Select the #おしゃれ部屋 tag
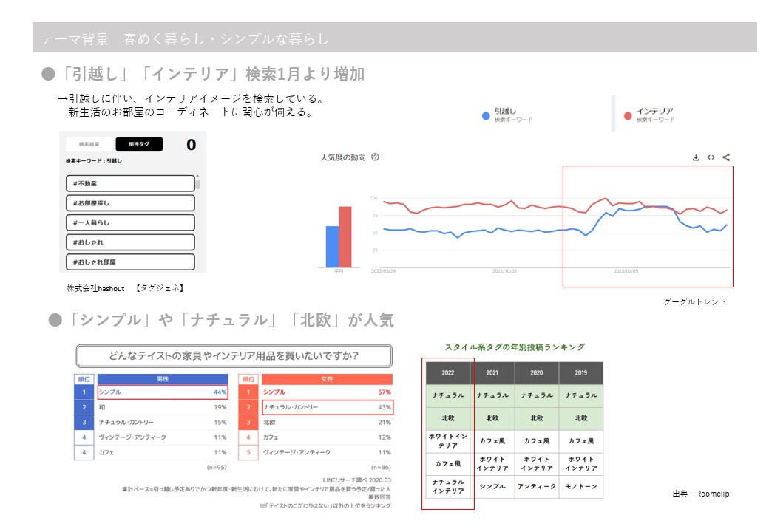769x532 pixels. (x=129, y=262)
